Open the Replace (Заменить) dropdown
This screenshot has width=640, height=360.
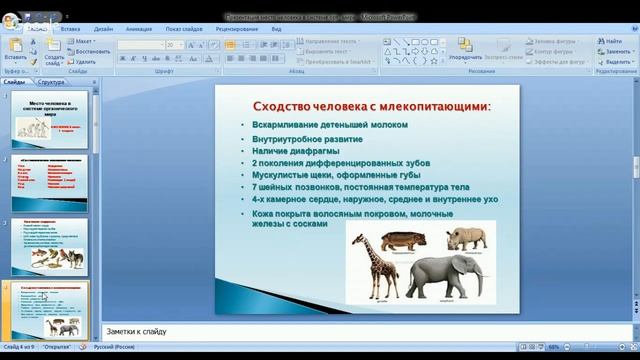(x=616, y=52)
